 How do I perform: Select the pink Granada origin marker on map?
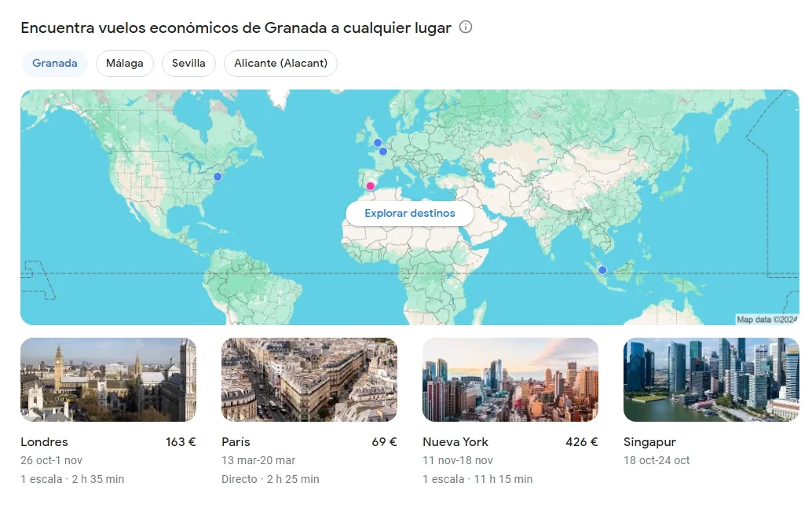[370, 186]
